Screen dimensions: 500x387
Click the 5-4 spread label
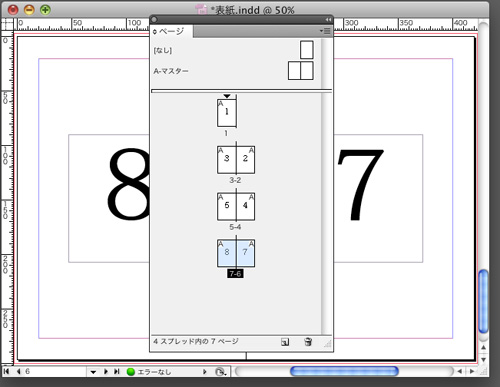pyautogui.click(x=235, y=227)
